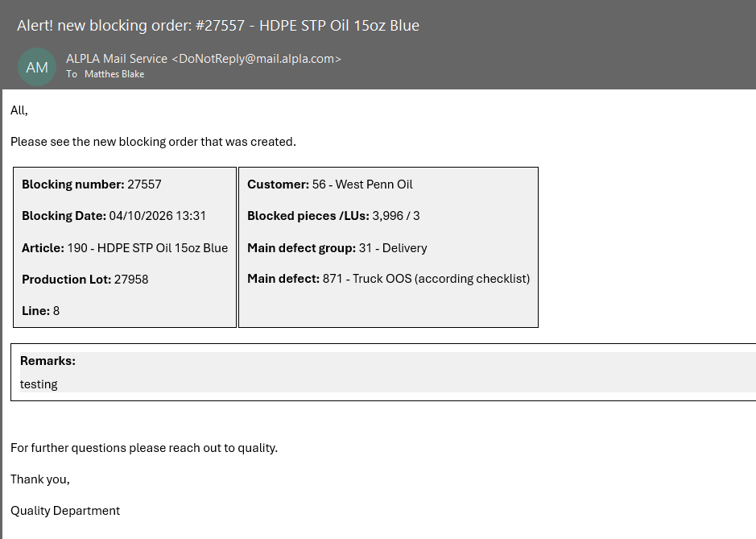Click Main defect 871 Truck OOS text
The width and height of the screenshot is (756, 539).
point(389,280)
